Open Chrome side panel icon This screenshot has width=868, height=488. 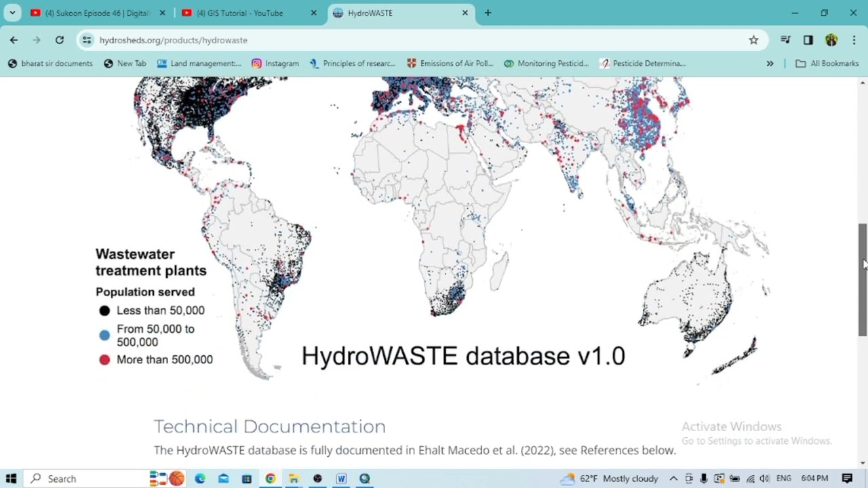[x=808, y=40]
